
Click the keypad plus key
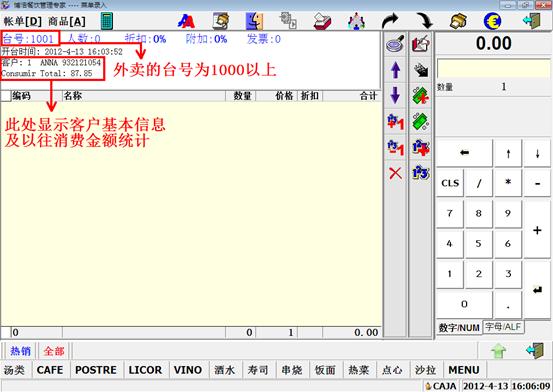tap(537, 230)
